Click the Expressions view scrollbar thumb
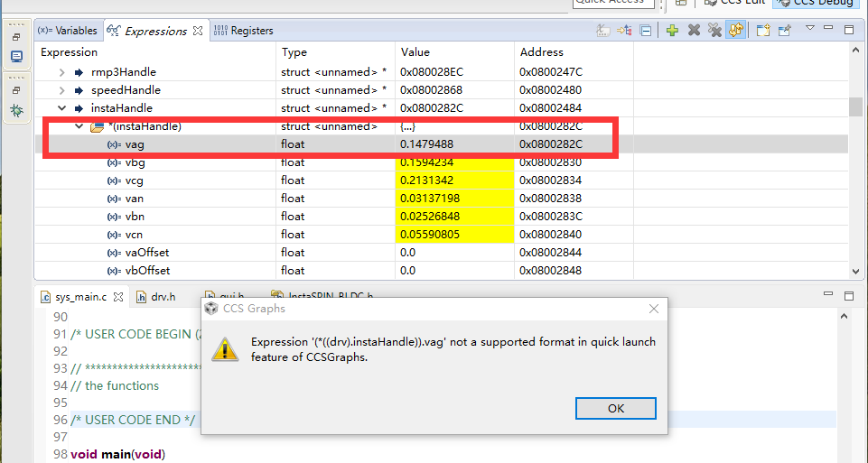The width and height of the screenshot is (868, 463). pos(856,106)
